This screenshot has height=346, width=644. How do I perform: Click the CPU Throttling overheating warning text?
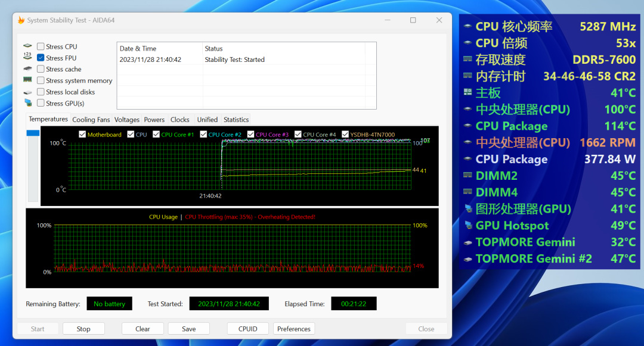250,217
